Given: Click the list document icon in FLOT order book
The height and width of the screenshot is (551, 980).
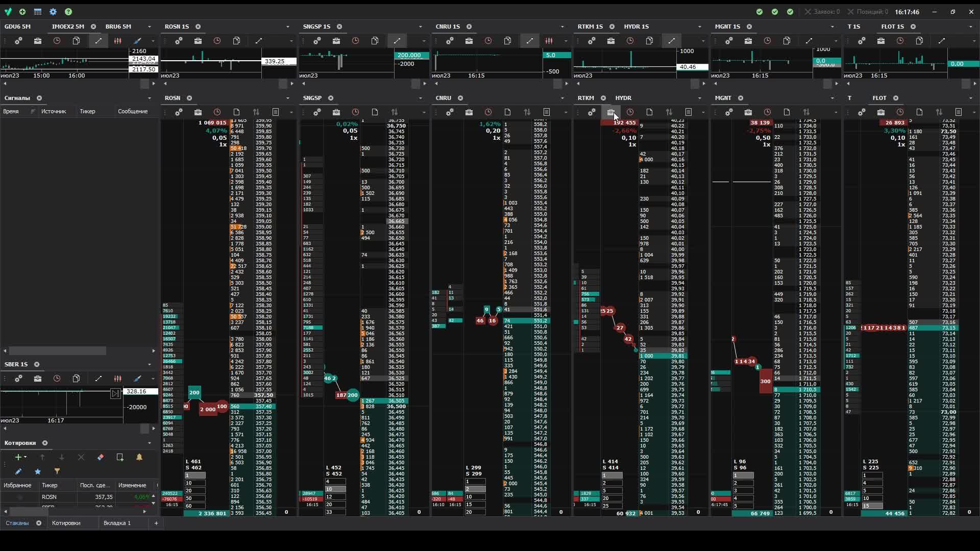Looking at the screenshot, I should pyautogui.click(x=959, y=112).
